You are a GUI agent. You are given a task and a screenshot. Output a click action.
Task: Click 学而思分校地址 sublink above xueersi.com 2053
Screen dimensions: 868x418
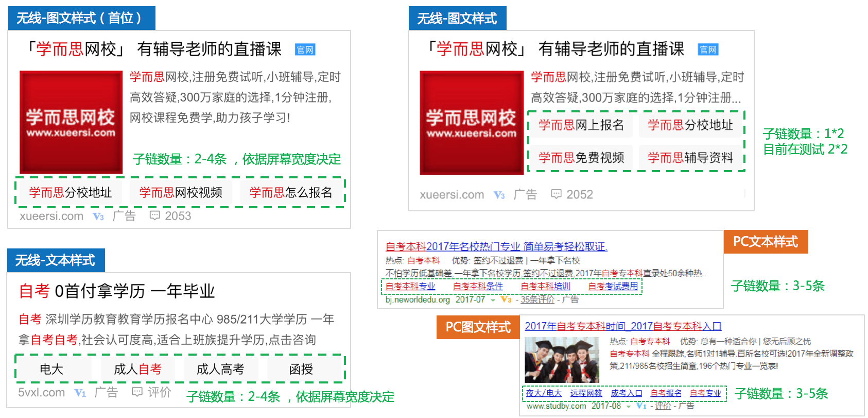click(x=70, y=193)
